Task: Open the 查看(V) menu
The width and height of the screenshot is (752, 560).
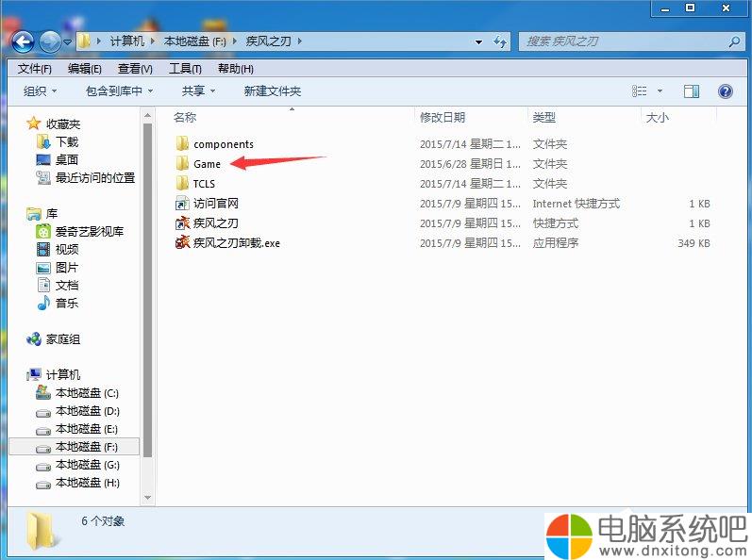Action: (135, 69)
